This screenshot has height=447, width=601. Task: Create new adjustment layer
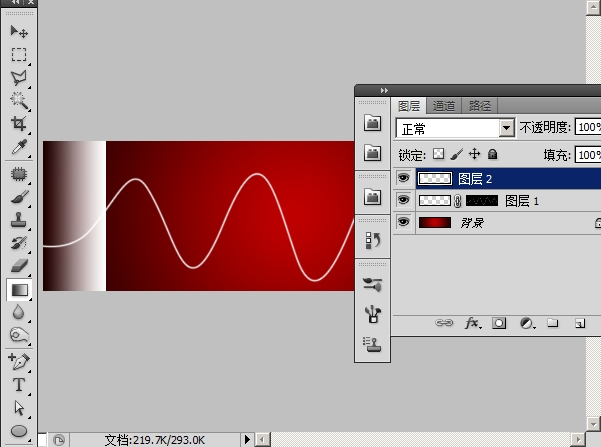tap(527, 323)
